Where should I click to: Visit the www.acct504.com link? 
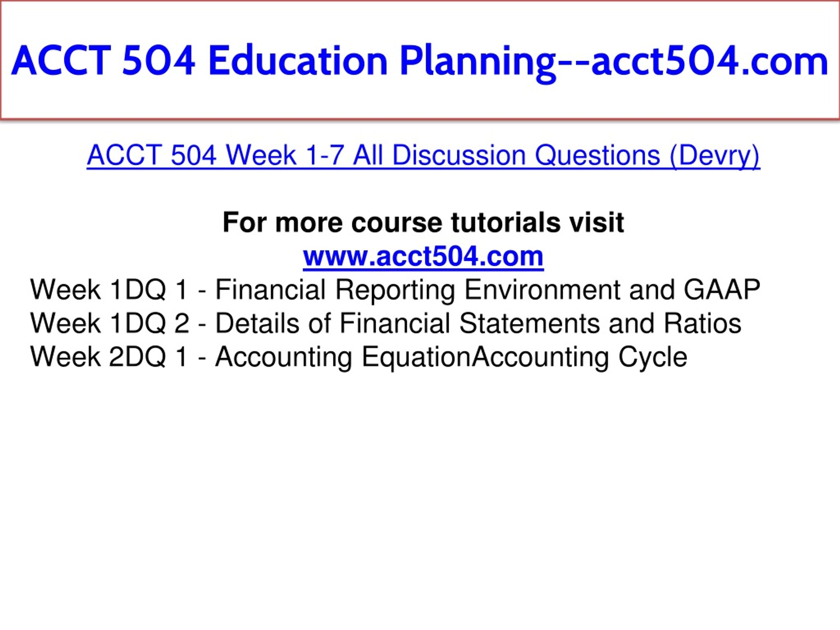[423, 256]
